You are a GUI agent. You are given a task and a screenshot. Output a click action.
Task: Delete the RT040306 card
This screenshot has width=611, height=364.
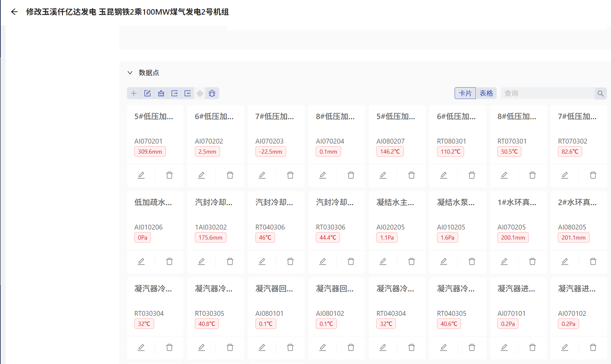[x=290, y=261]
